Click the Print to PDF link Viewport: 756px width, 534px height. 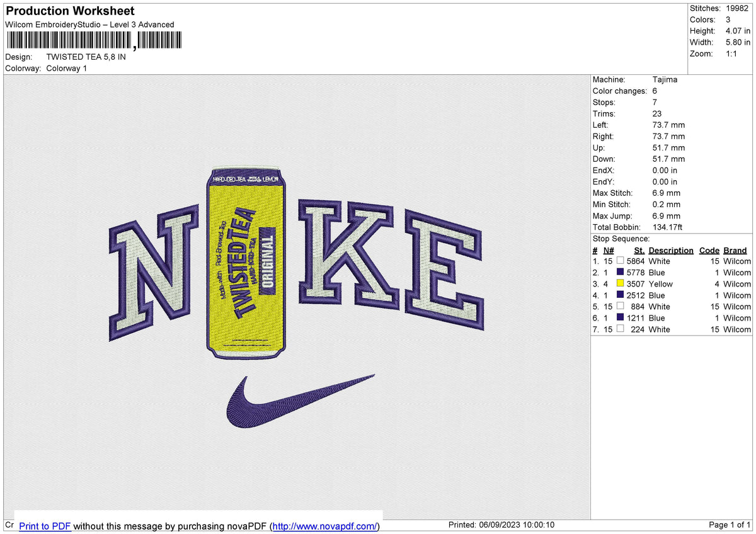45,526
